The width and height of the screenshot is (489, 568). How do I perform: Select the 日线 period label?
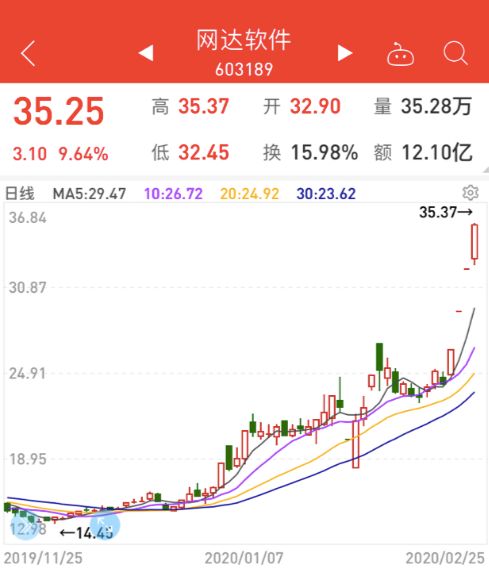tap(20, 193)
